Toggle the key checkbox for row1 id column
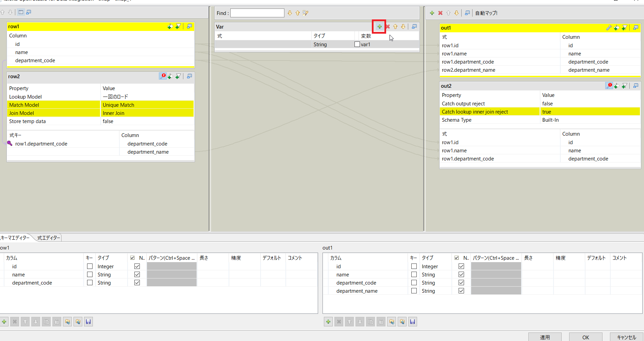This screenshot has width=644, height=341. click(x=89, y=266)
